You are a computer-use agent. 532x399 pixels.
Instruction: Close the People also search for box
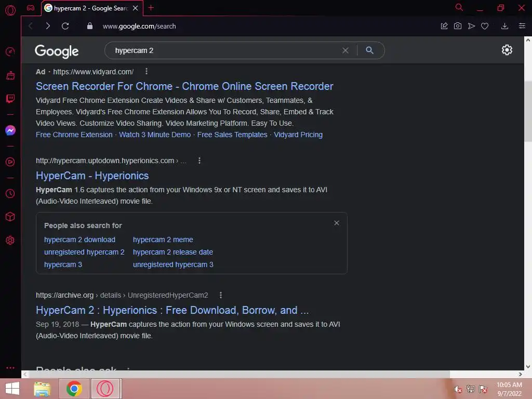coord(336,223)
